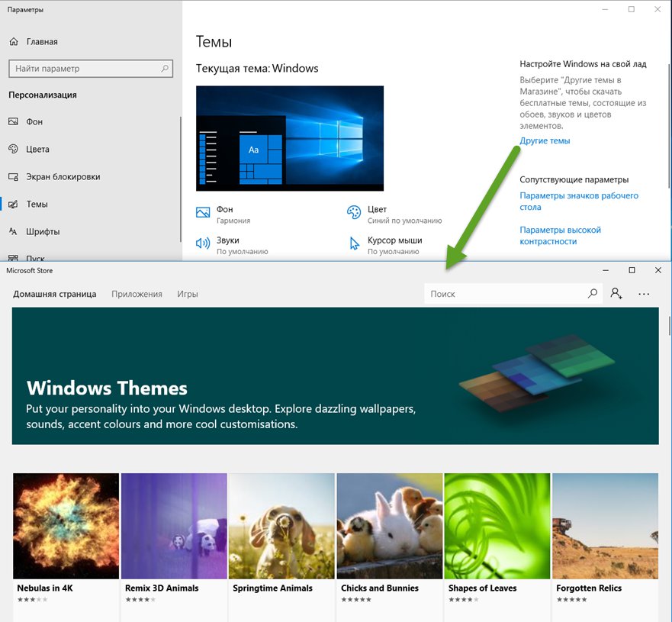Select Шрифты in the sidebar
The height and width of the screenshot is (622, 672).
pos(43,231)
